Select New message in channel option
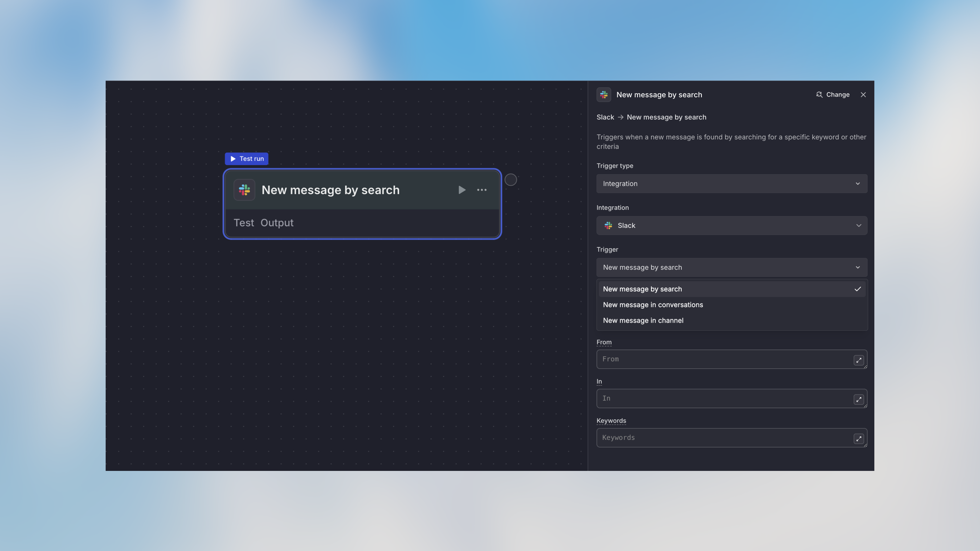 (x=643, y=321)
